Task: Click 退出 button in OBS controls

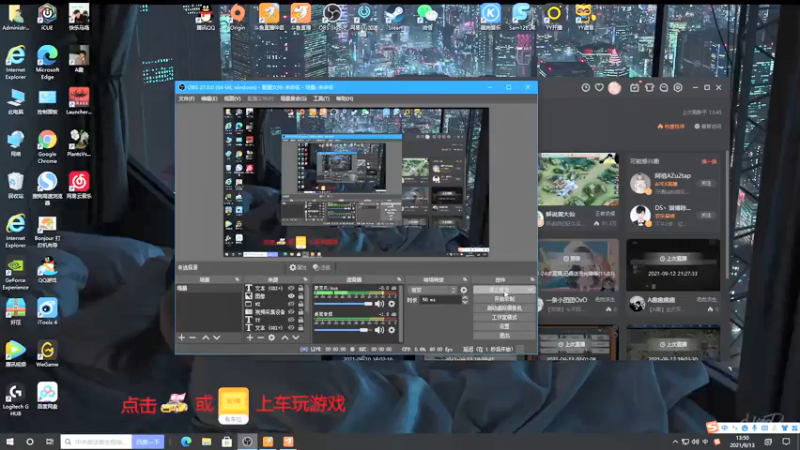Action: point(504,336)
